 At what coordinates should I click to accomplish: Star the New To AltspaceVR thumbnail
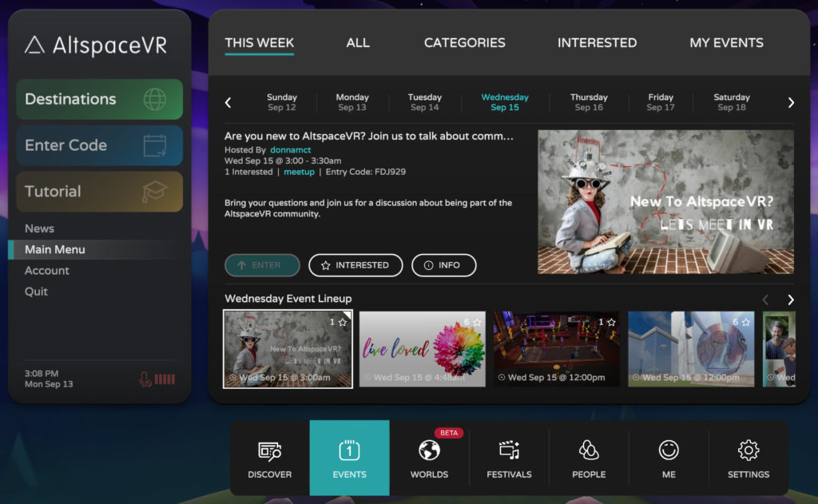pos(343,323)
